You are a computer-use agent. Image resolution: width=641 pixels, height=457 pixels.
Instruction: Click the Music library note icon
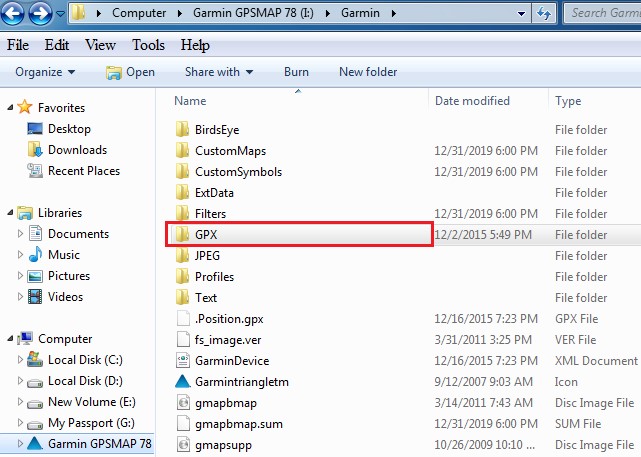[x=35, y=254]
